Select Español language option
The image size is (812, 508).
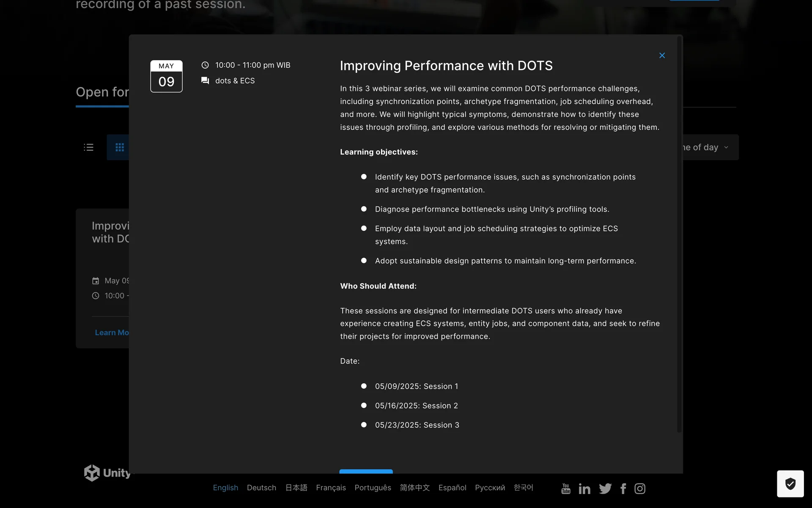pos(452,488)
